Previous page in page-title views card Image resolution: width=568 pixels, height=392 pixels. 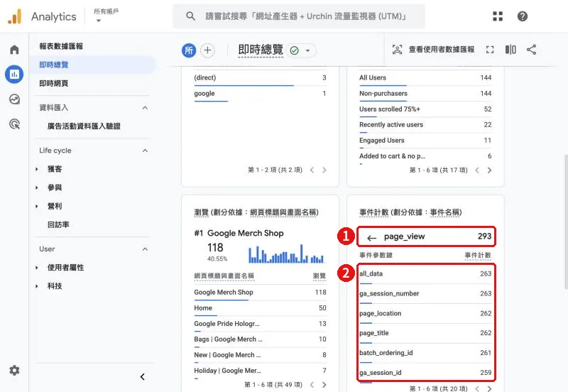pos(312,385)
